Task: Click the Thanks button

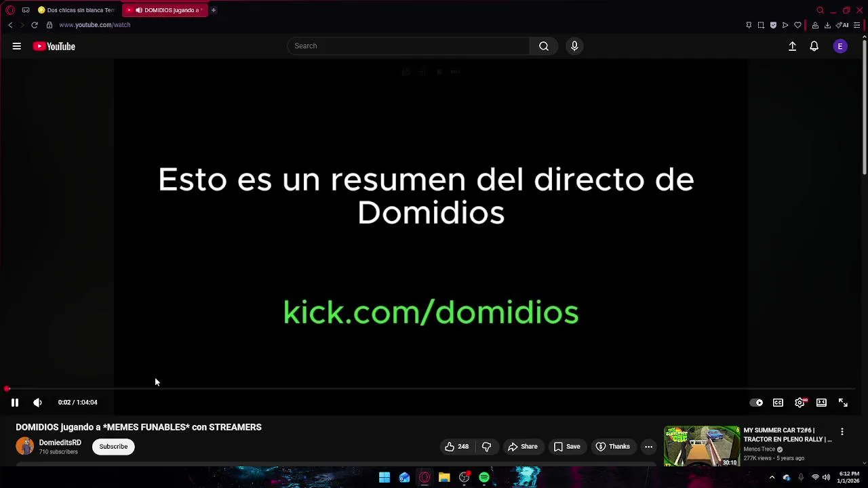Action: [x=612, y=447]
